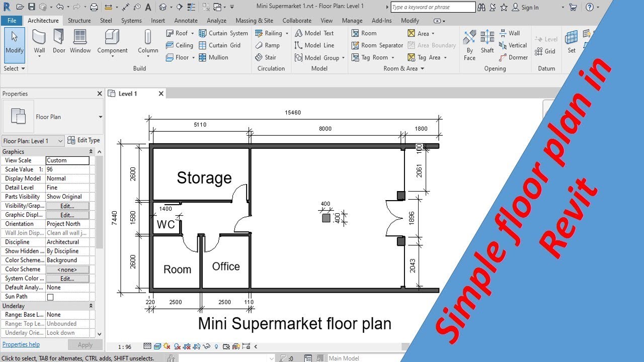Select the Grid datum tool
Viewport: 644px width, 362px height.
click(545, 51)
